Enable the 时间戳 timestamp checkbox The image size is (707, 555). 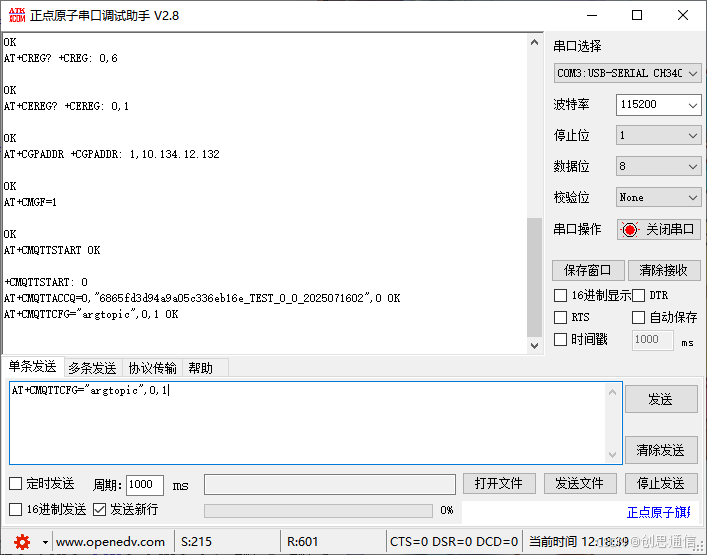560,339
